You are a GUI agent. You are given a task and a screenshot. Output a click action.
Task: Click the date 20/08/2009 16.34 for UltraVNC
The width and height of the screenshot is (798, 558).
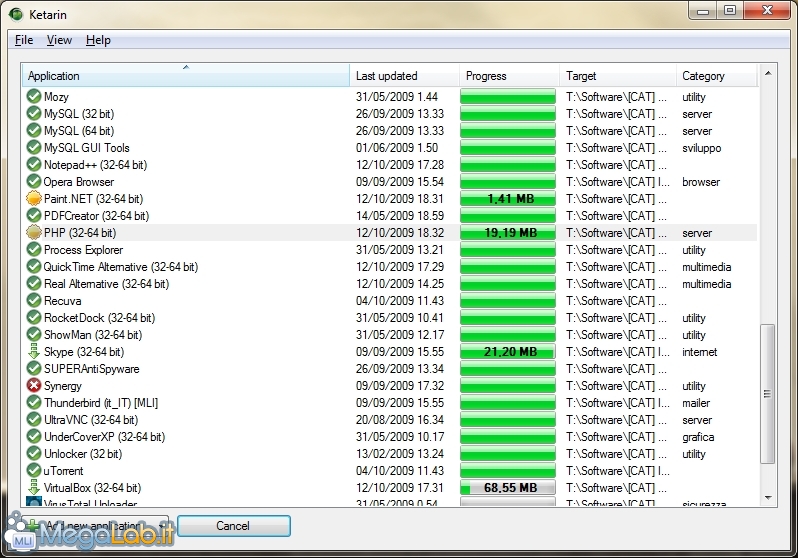(400, 420)
